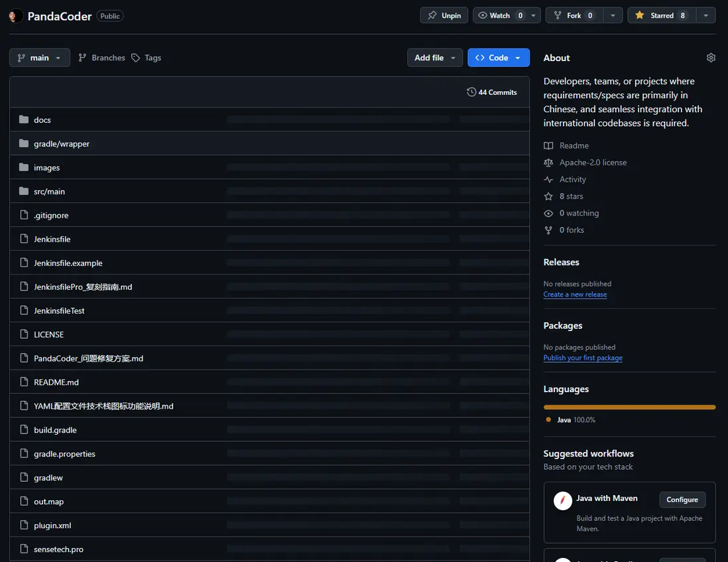Click Create a new release link
Viewport: 728px width, 562px height.
pos(575,294)
